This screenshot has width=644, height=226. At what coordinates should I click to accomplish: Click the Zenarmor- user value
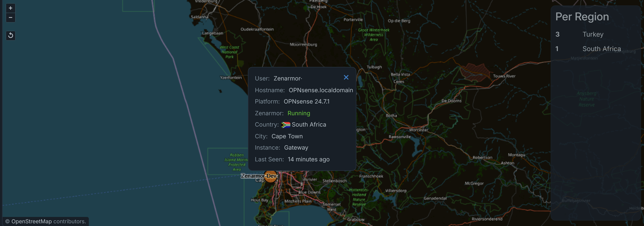tap(288, 79)
